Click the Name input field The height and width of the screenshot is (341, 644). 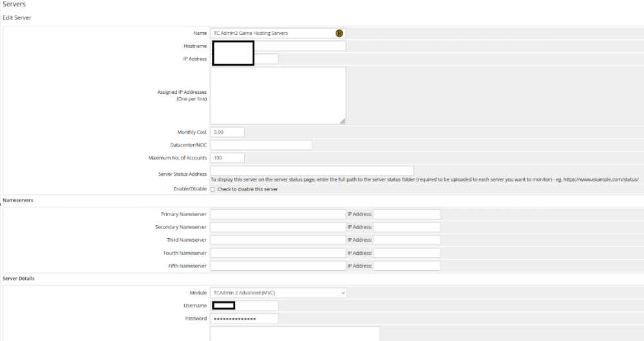(270, 33)
